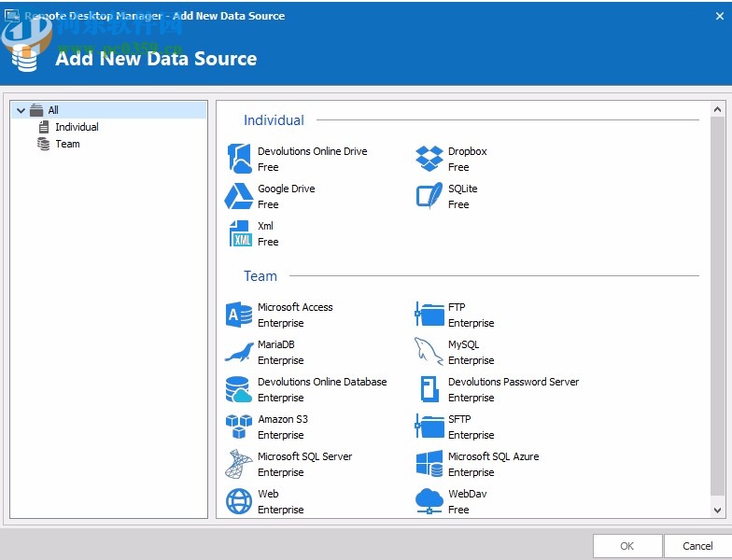Pick the FTP folder icon
Viewport: 732px width, 560px height.
(429, 314)
